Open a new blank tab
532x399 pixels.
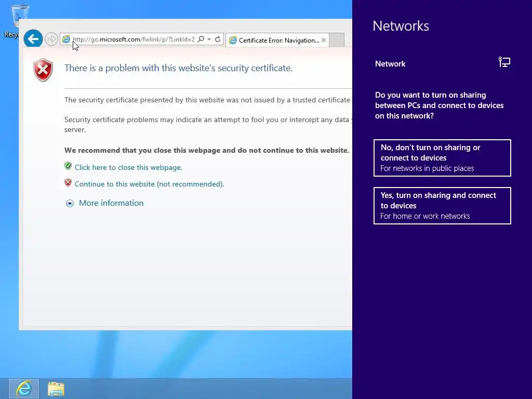click(337, 40)
